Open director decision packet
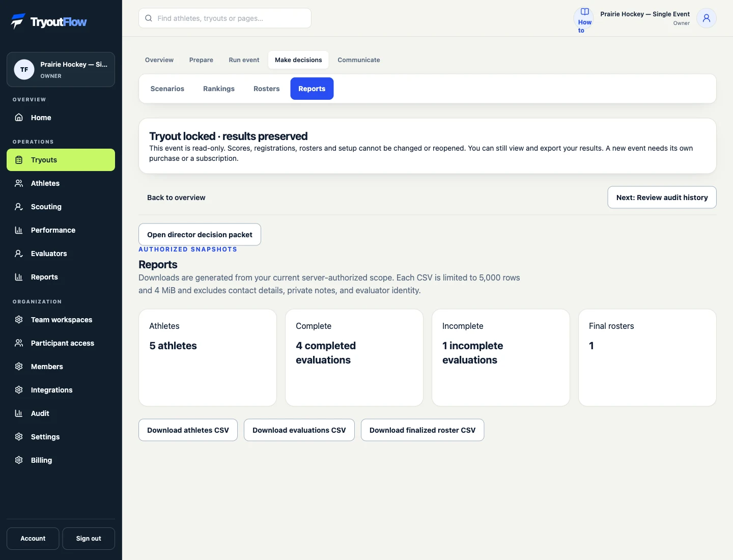This screenshot has height=560, width=733. pos(200,235)
